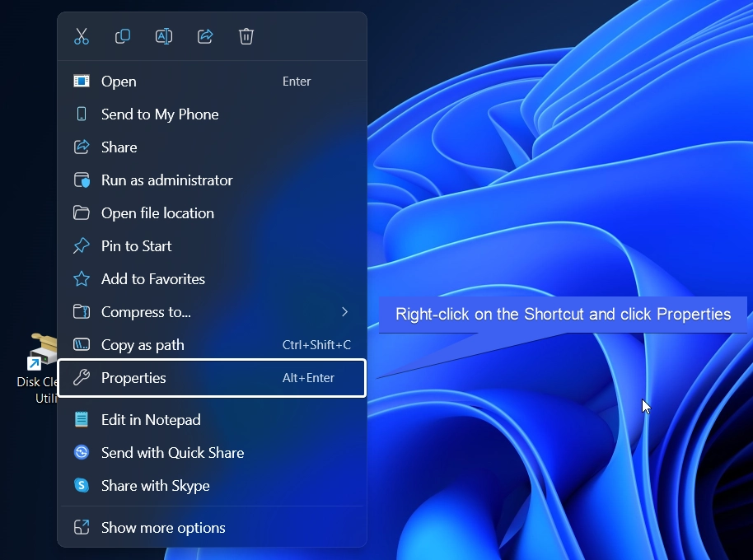The width and height of the screenshot is (753, 560).
Task: Click the Disk Cleanup shortcut desktop icon
Action: point(40,367)
